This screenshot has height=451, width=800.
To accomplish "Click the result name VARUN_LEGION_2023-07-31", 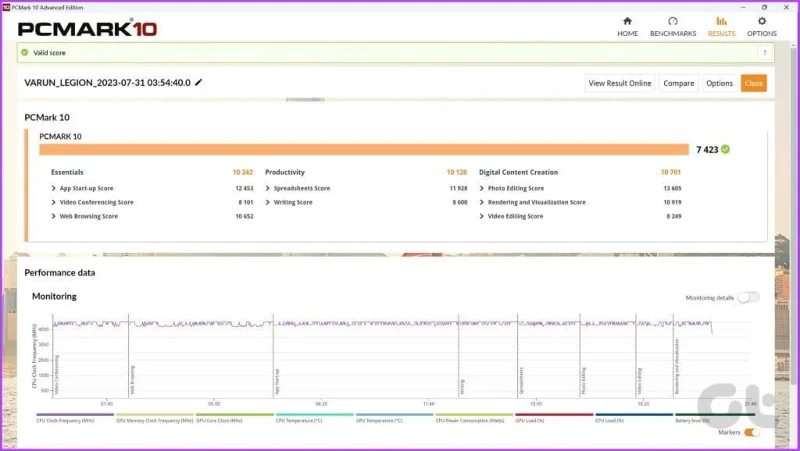I will click(x=107, y=83).
